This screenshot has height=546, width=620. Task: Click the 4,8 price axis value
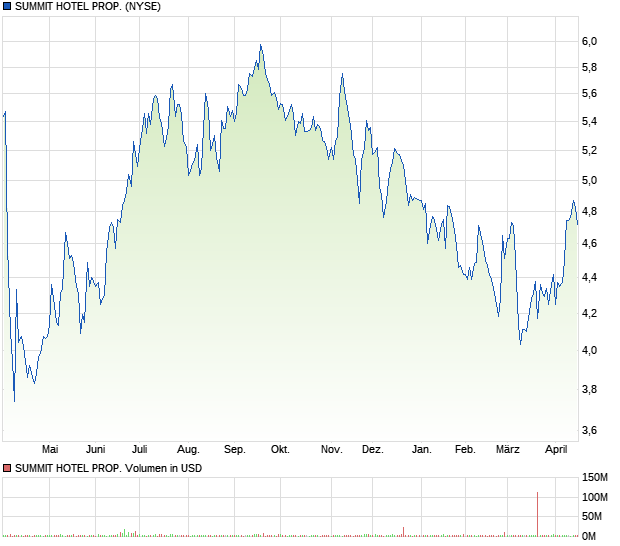(589, 212)
